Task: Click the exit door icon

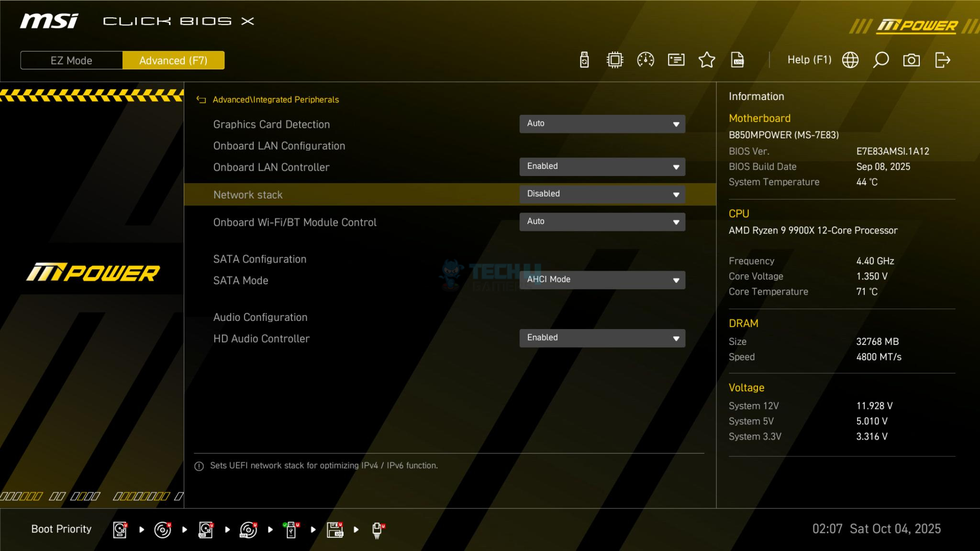Action: coord(942,60)
